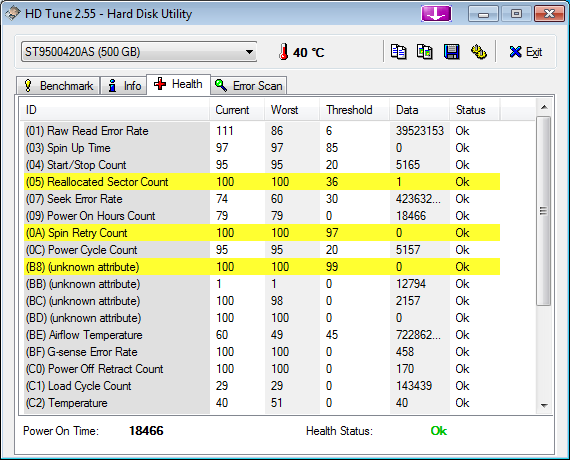The height and width of the screenshot is (463, 571).
Task: Click the data value 39523153
Action: point(420,131)
